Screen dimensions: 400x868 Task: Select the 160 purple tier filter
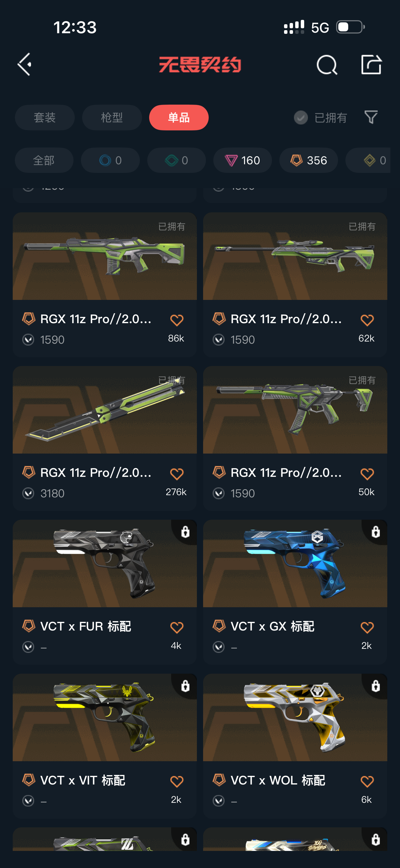pyautogui.click(x=242, y=160)
